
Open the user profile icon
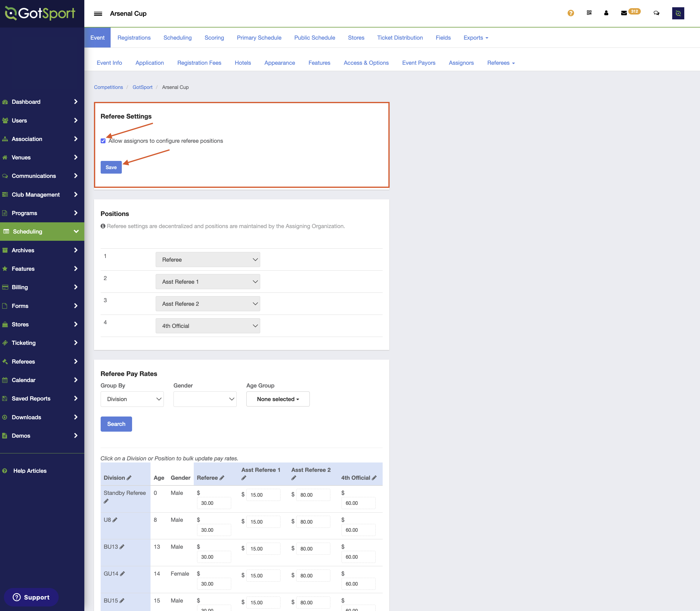pyautogui.click(x=606, y=13)
